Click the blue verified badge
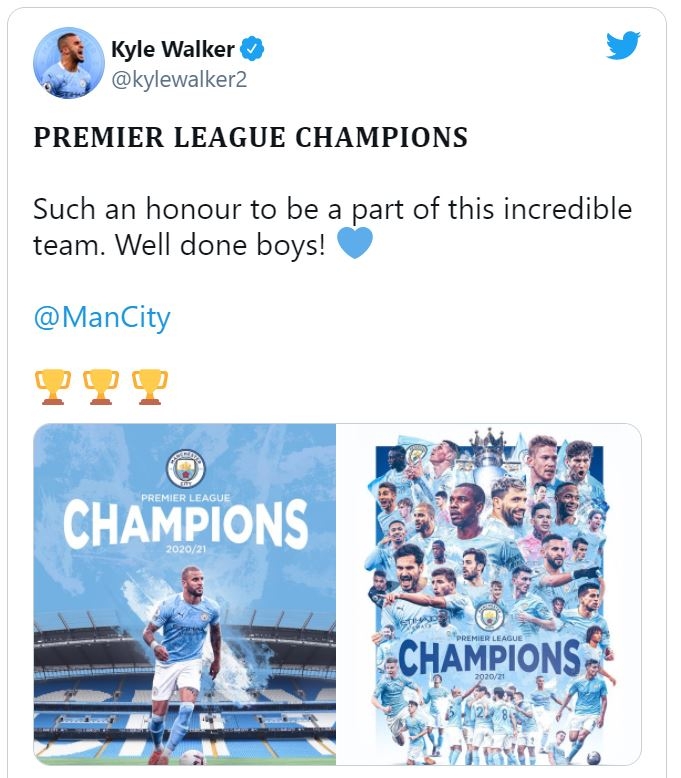The width and height of the screenshot is (681, 778). tap(255, 48)
